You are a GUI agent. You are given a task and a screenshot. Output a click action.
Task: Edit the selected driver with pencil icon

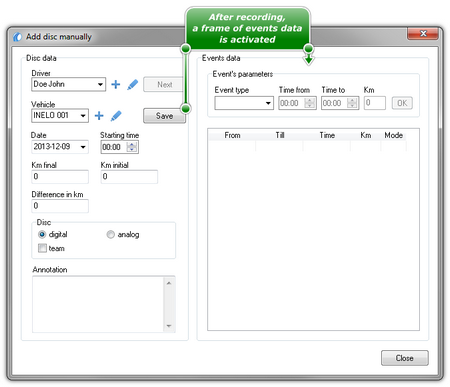pyautogui.click(x=132, y=84)
